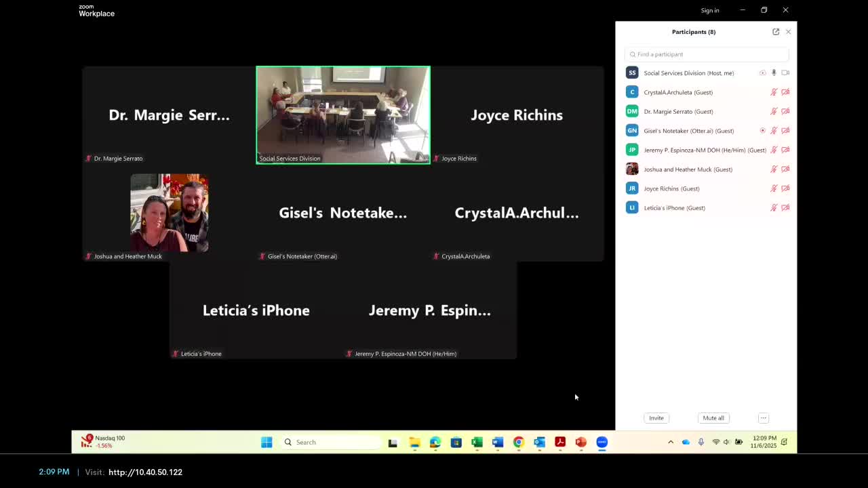
Task: Select the Joshua and Heather Muck video tile
Action: pos(169,213)
